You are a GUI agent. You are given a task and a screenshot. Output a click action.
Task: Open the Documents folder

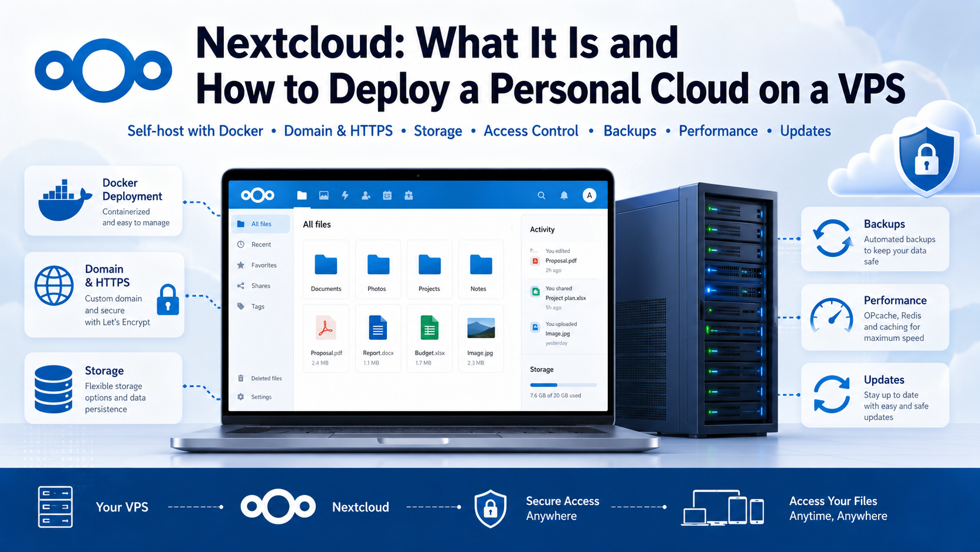coord(326,269)
